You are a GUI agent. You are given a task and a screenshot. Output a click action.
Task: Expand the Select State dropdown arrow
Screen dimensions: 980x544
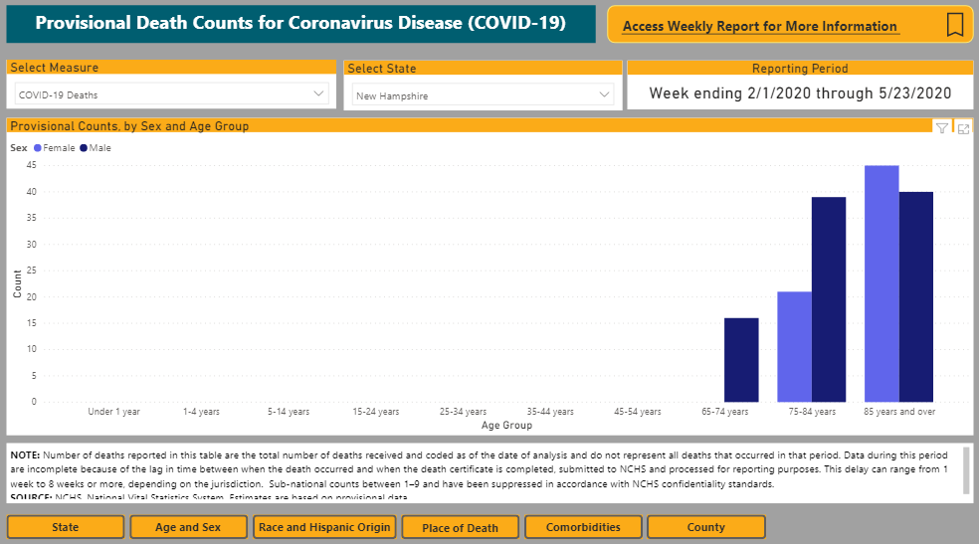tap(605, 94)
